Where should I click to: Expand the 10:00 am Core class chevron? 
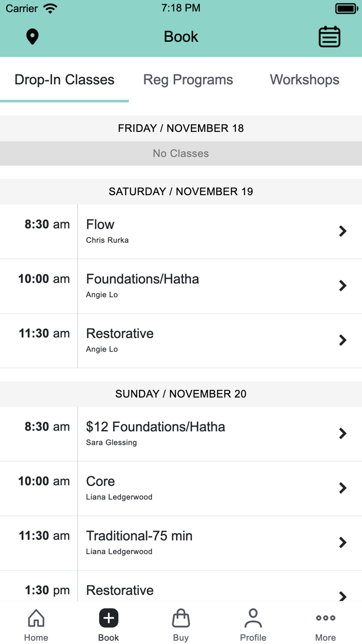pyautogui.click(x=342, y=488)
